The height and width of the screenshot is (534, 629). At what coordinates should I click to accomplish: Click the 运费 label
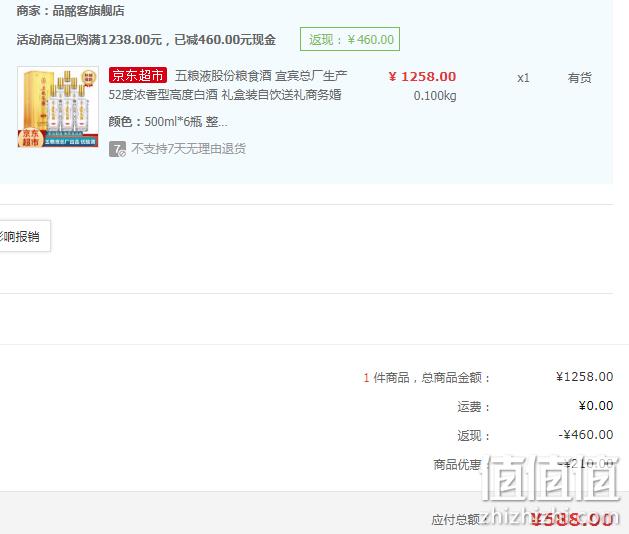click(x=473, y=407)
